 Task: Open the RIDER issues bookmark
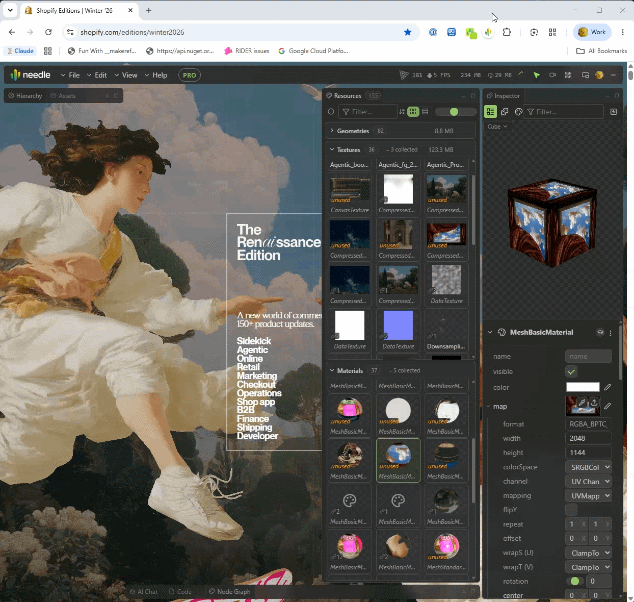pos(247,51)
